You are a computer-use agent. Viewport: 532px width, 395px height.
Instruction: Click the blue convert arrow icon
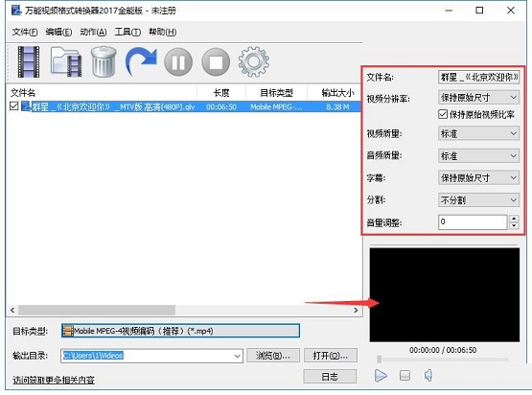coord(141,61)
